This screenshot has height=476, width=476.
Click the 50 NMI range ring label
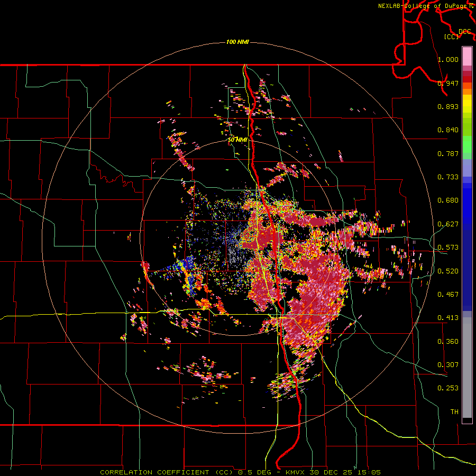pos(237,140)
